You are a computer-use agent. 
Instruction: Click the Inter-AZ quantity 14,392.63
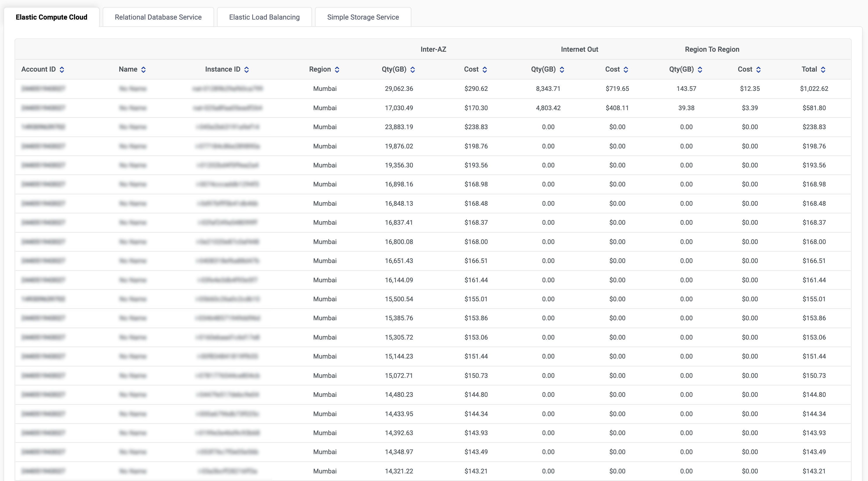coord(399,433)
